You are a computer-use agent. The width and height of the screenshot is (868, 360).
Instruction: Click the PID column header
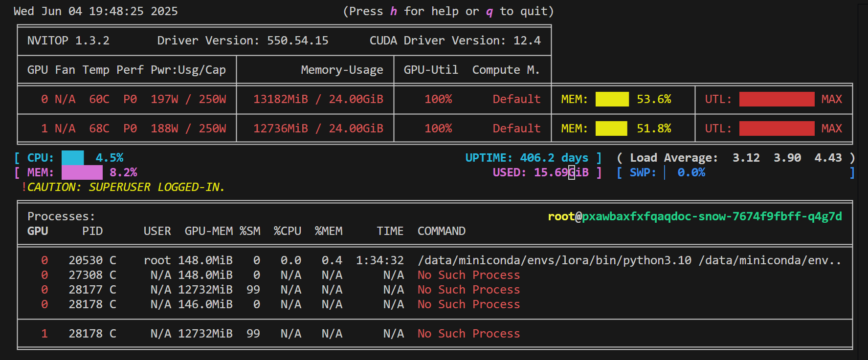[x=92, y=231]
